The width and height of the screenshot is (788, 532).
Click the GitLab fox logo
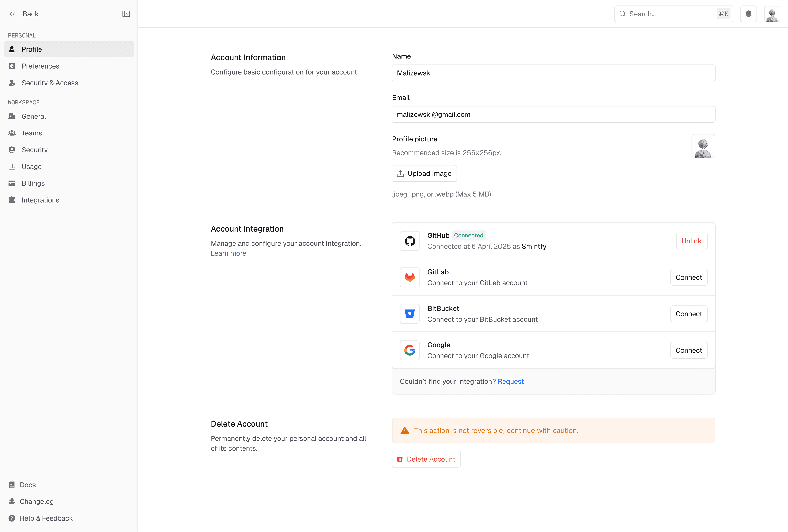tap(410, 277)
